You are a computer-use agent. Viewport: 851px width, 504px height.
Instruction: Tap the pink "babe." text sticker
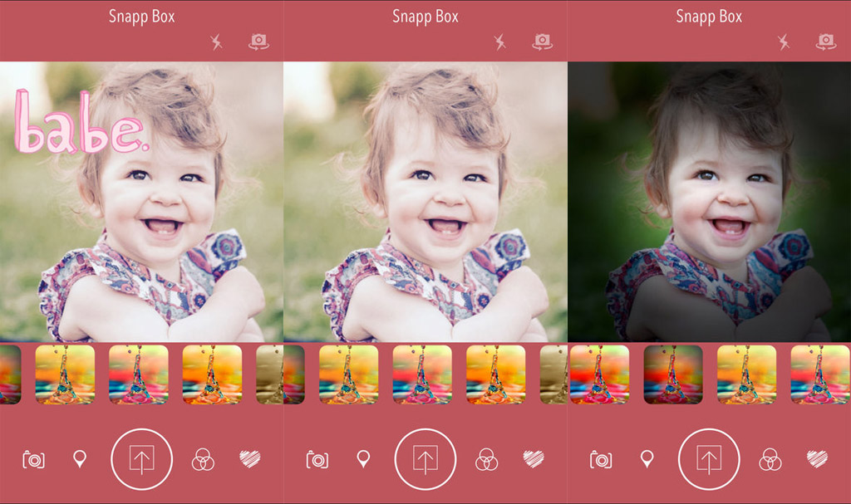[79, 126]
